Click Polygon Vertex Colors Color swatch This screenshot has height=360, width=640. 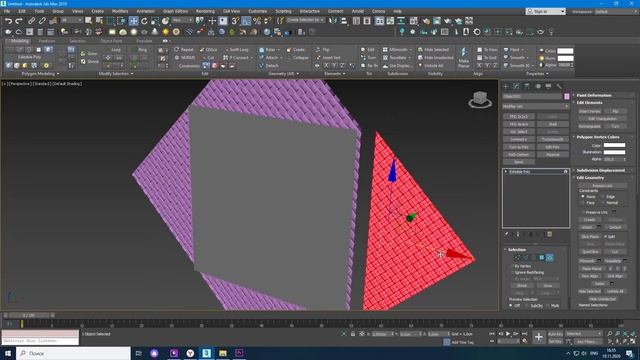click(x=614, y=145)
